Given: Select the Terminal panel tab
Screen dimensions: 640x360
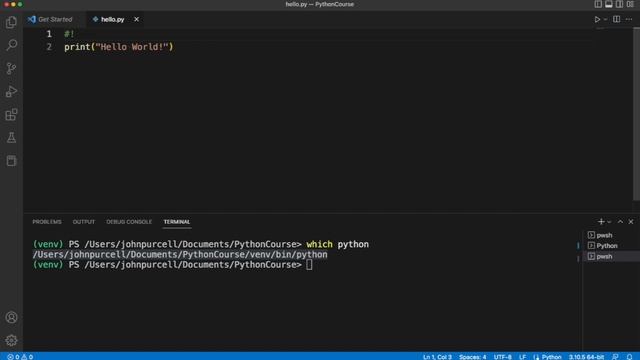Looking at the screenshot, I should 177,222.
